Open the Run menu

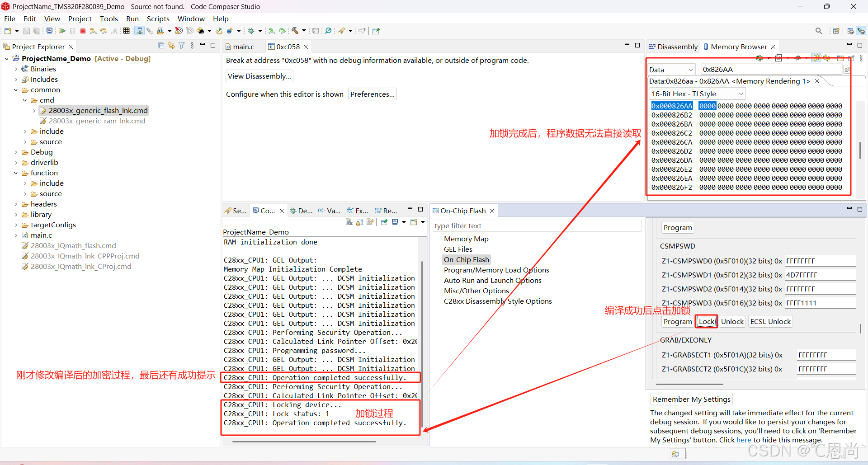pyautogui.click(x=132, y=19)
